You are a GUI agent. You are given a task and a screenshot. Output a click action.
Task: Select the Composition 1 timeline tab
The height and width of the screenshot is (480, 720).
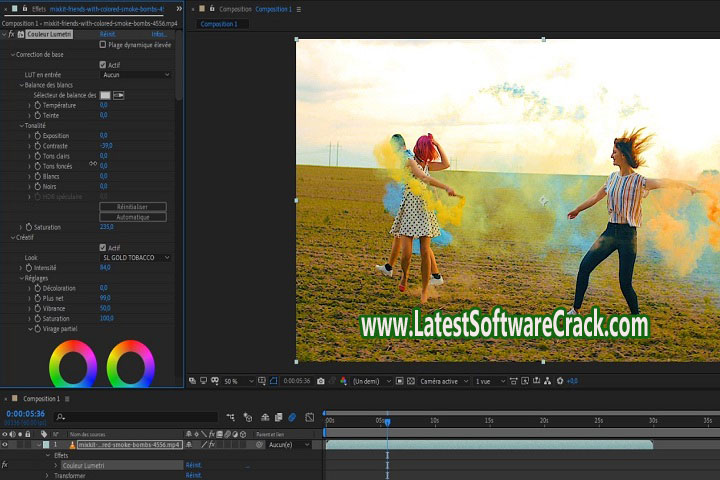[x=41, y=399]
